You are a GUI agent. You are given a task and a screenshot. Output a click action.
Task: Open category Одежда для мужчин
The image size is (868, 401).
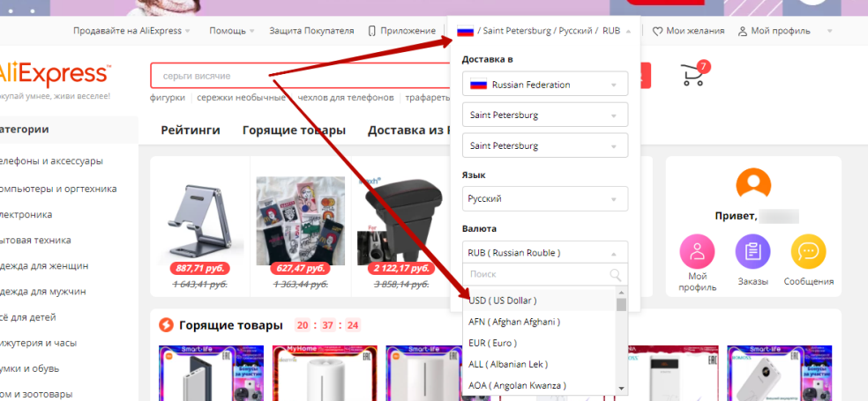pyautogui.click(x=43, y=292)
